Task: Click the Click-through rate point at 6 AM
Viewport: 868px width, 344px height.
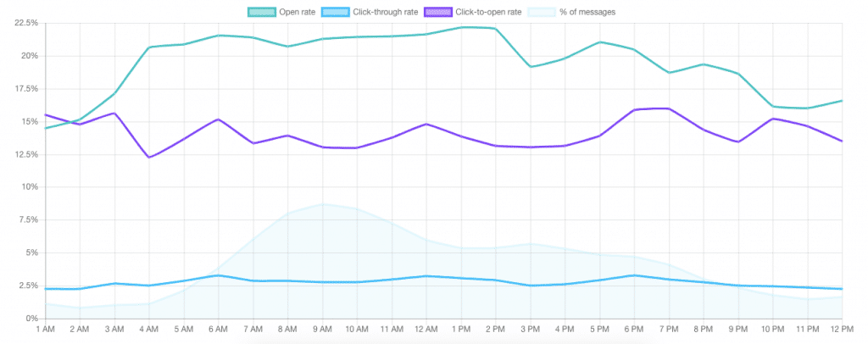Action: pyautogui.click(x=219, y=275)
